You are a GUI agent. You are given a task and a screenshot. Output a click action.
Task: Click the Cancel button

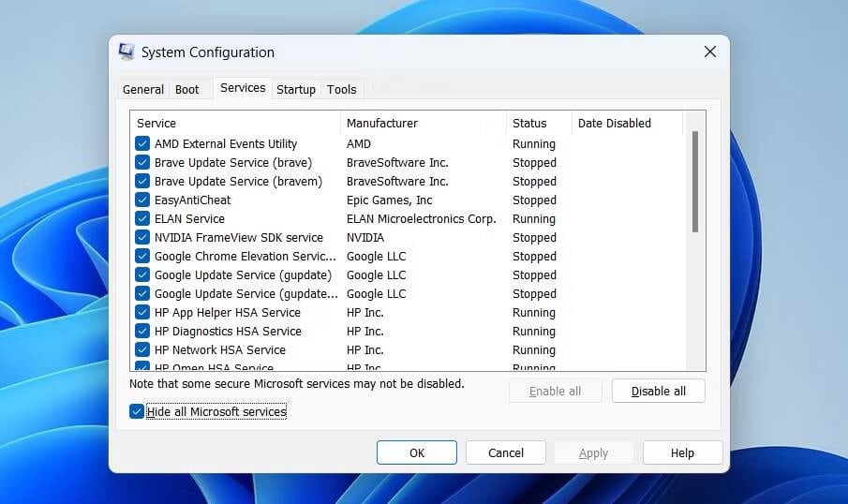pos(506,452)
